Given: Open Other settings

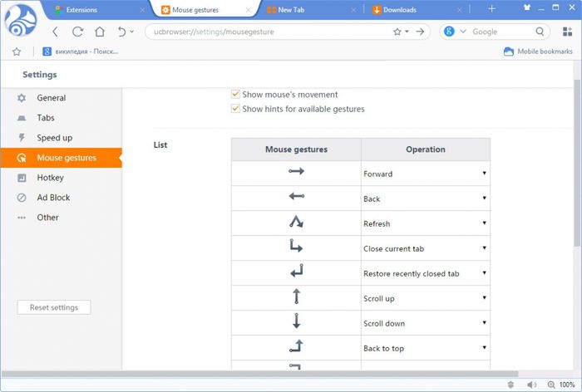Looking at the screenshot, I should (x=62, y=218).
